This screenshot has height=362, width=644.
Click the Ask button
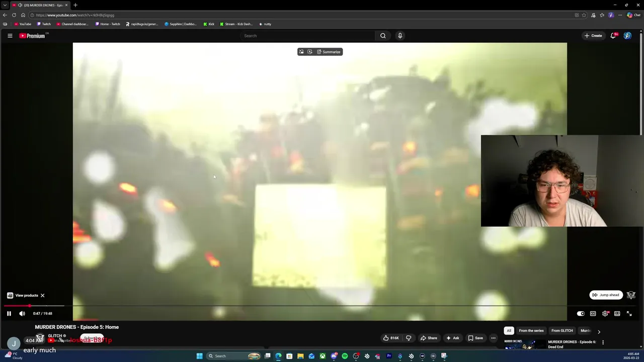(452, 338)
